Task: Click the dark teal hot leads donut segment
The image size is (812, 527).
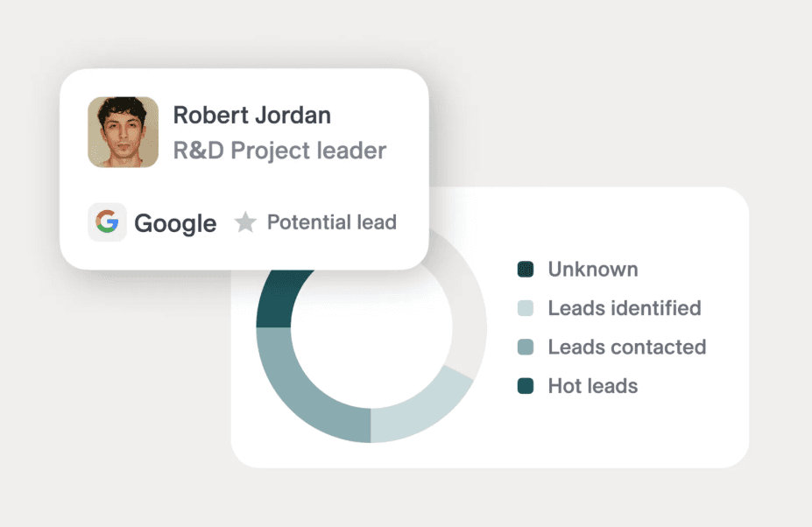Action: [279, 298]
